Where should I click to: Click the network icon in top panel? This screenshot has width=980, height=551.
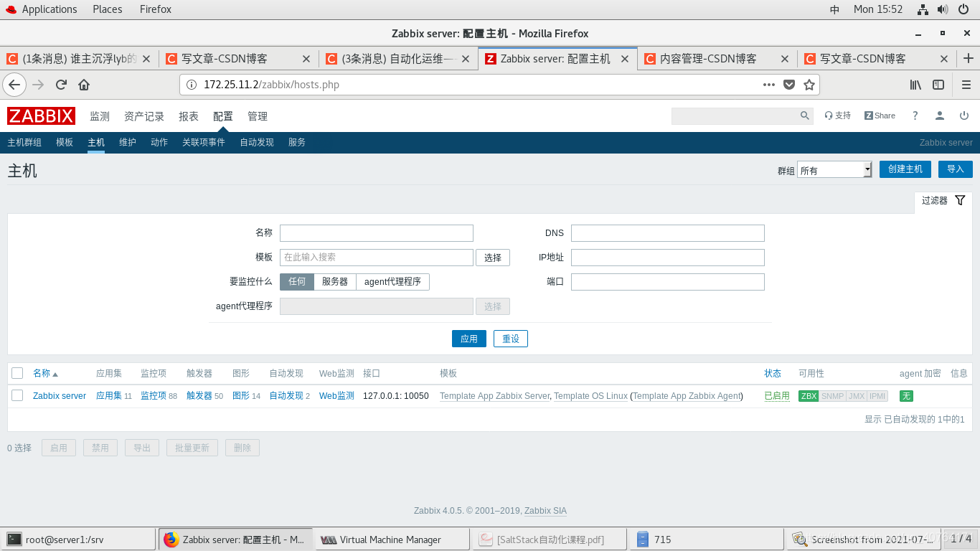(x=923, y=9)
